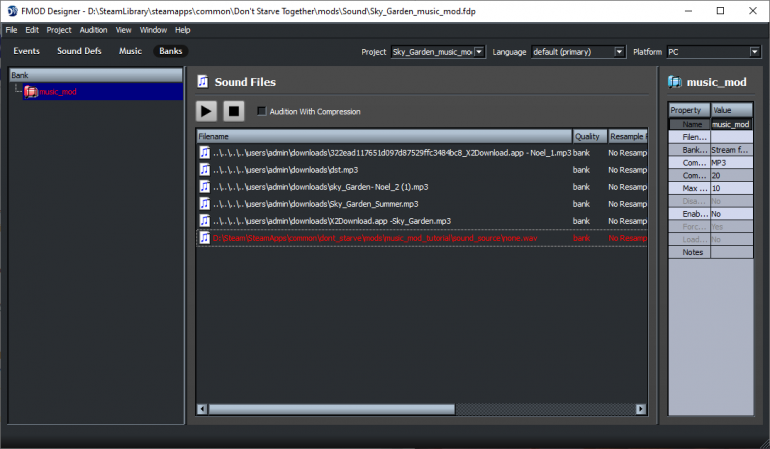Screen dimensions: 770x449
Task: Switch to the Events tab
Action: (x=27, y=51)
